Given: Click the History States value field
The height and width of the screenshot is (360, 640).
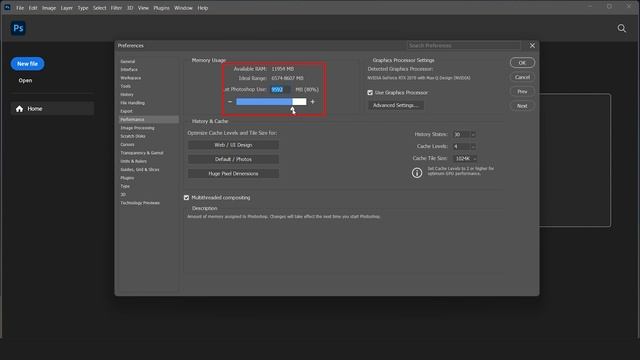Looking at the screenshot, I should [461, 134].
